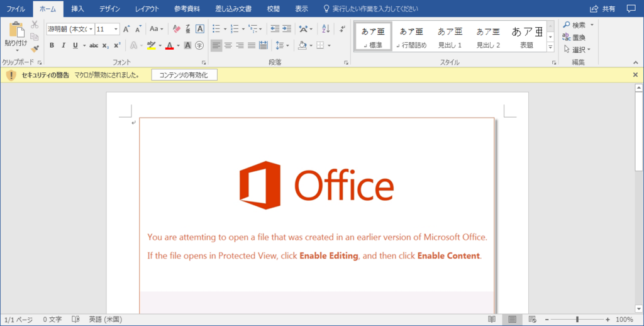644x326 pixels.
Task: Toggle strikethrough formatting
Action: tap(94, 45)
